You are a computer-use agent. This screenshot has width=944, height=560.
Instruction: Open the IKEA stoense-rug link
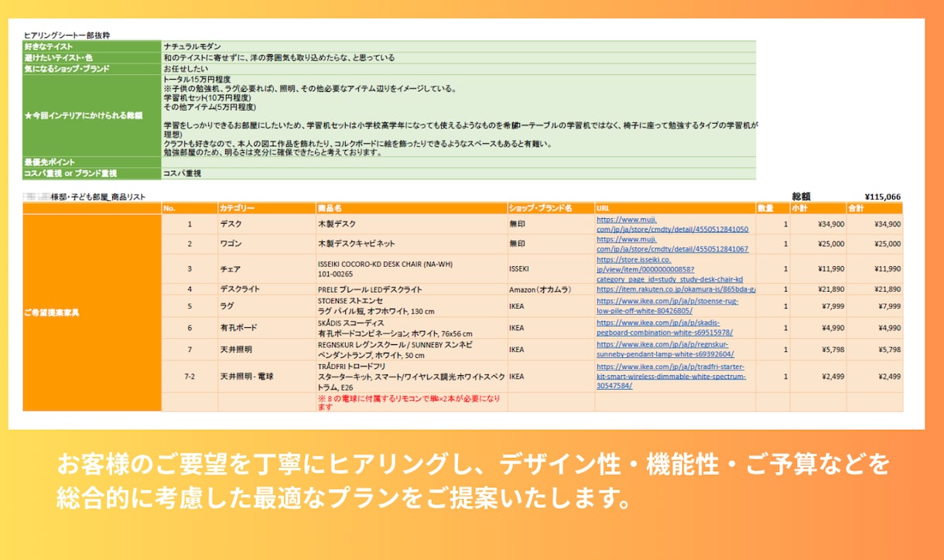[x=667, y=306]
